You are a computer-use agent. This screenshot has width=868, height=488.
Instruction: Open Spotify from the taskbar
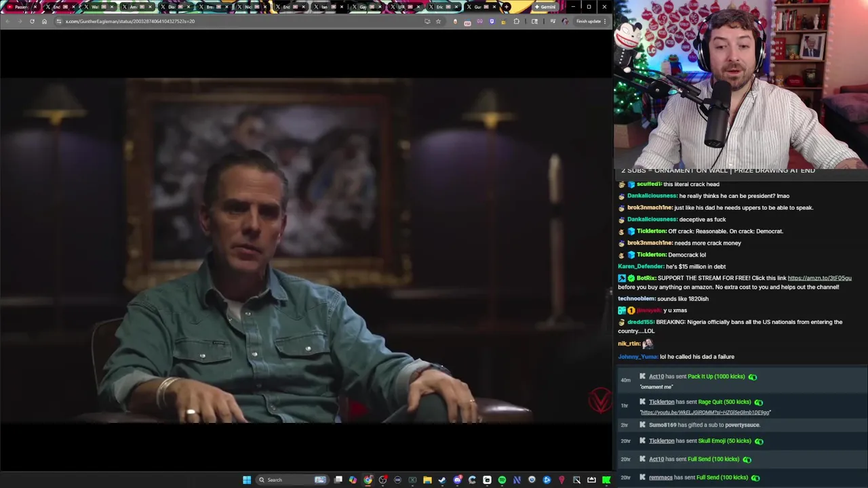coord(502,480)
